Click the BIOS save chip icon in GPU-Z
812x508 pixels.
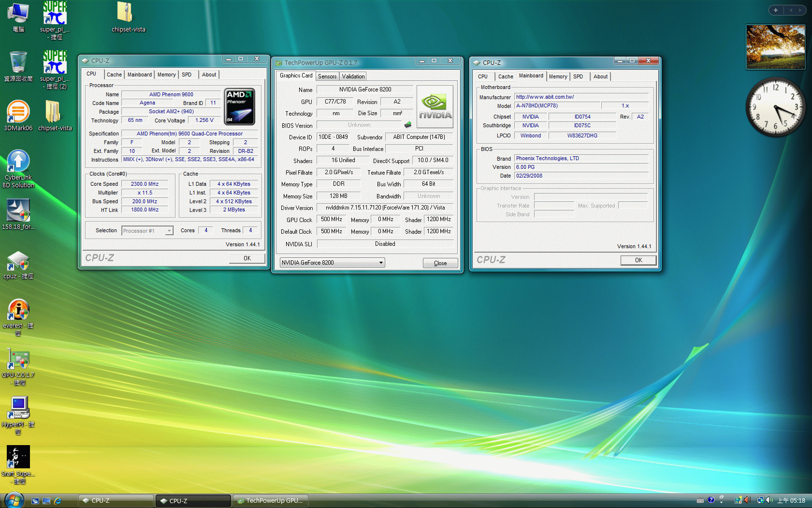(x=408, y=125)
